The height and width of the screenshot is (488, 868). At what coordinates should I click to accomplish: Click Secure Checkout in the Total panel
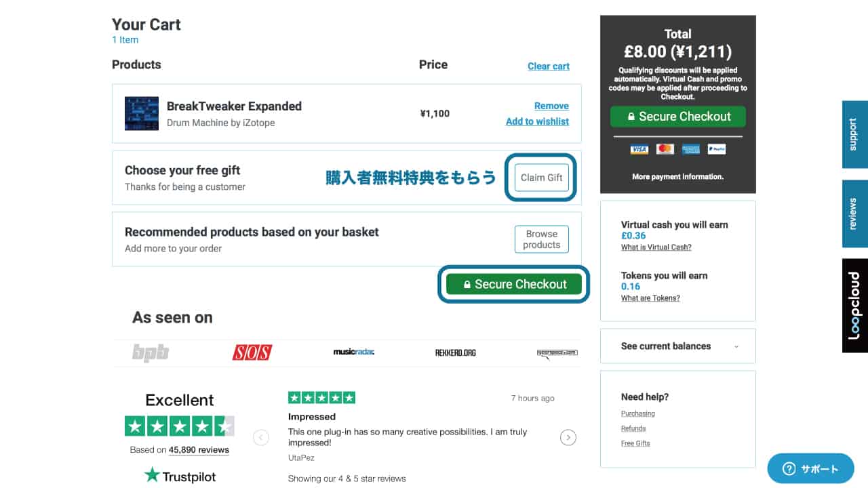(x=677, y=117)
